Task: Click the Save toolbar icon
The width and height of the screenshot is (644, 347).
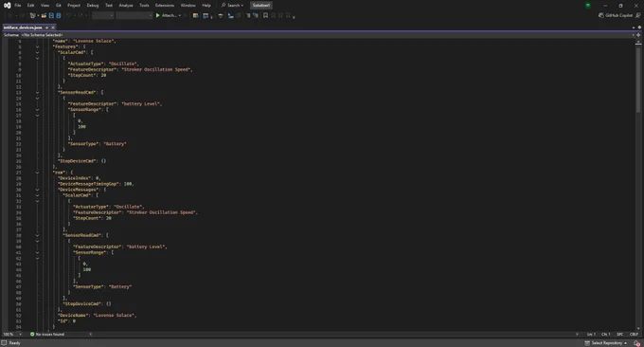Action: tap(51, 15)
